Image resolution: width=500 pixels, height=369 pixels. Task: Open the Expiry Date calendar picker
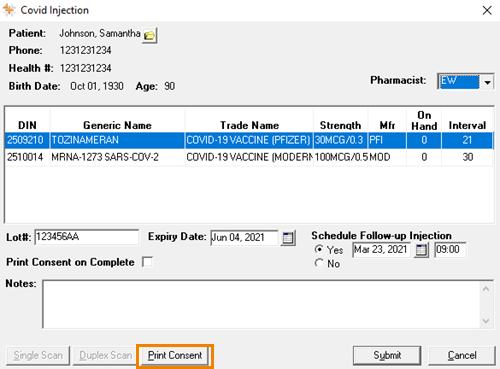click(x=288, y=238)
